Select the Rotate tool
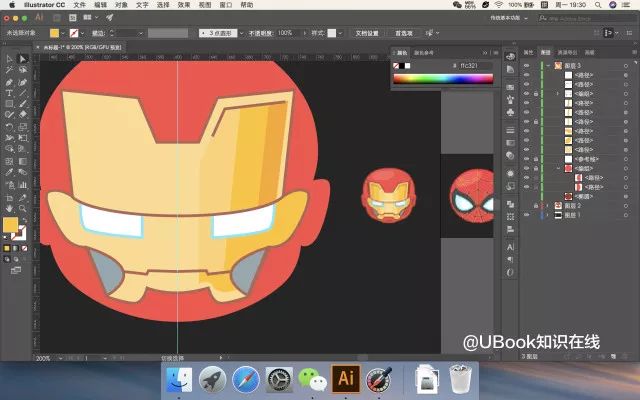This screenshot has height=400, width=640. coord(9,127)
